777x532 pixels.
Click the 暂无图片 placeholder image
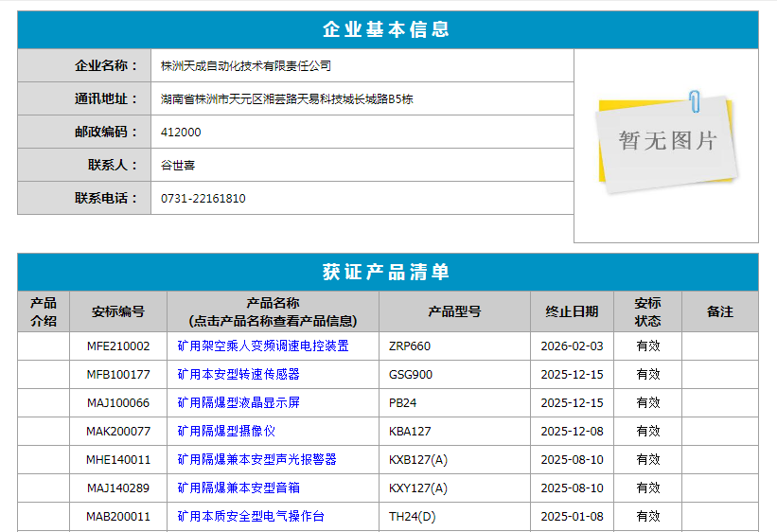click(x=666, y=141)
